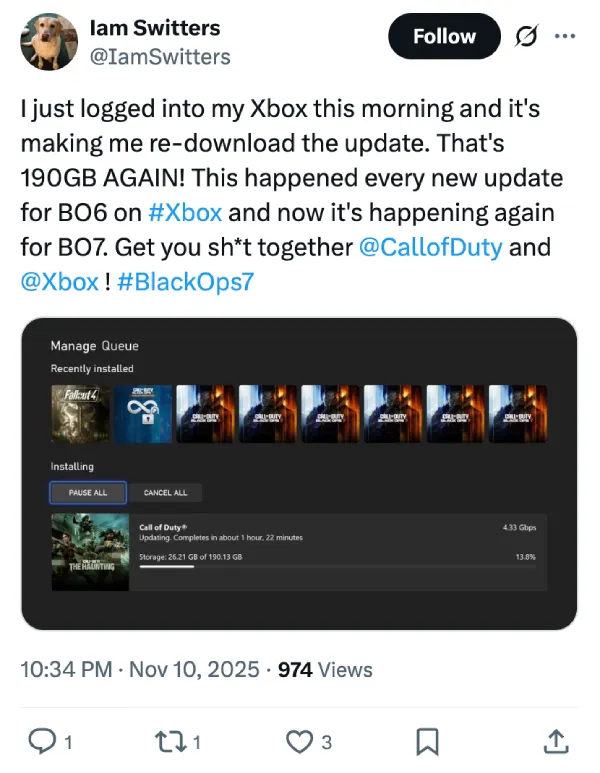Like the post with heart icon

(299, 741)
